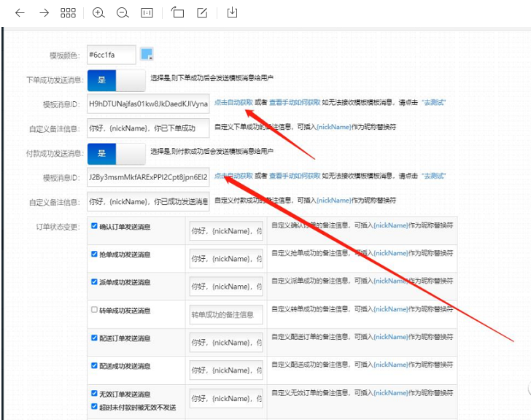This screenshot has width=531, height=420.
Task: Uncheck 超时未付款时被无效不发送 checkbox
Action: point(94,406)
